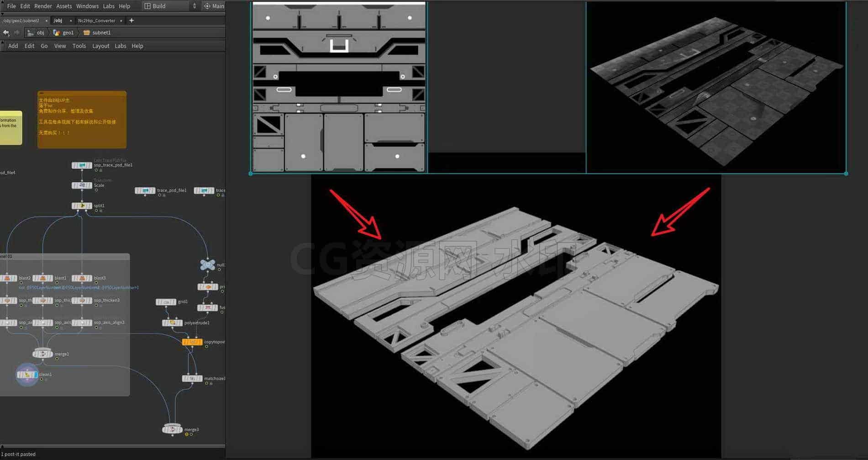This screenshot has width=868, height=460.
Task: Click the "1 post-it pasted" status message
Action: [x=18, y=454]
